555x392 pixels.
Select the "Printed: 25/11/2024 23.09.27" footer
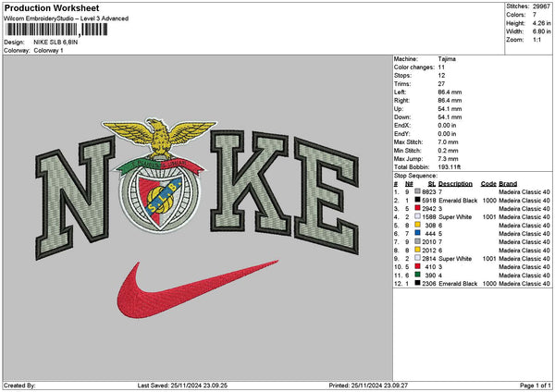pos(368,386)
